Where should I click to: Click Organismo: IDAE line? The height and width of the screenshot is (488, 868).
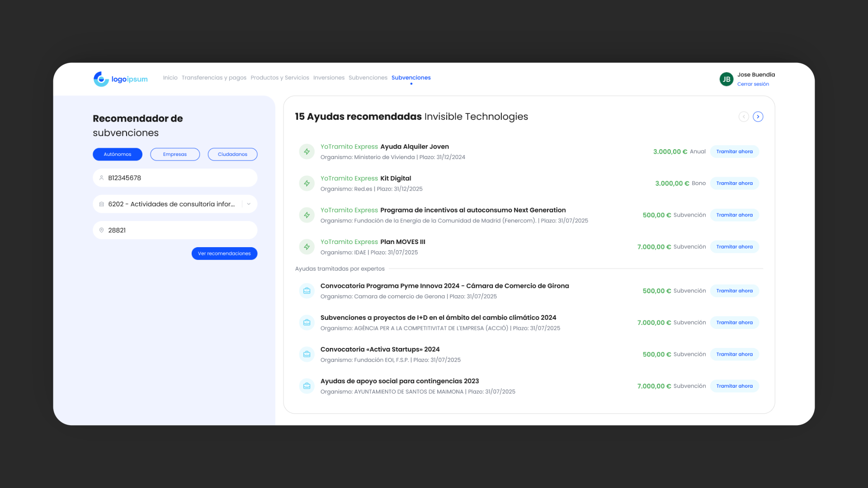pyautogui.click(x=369, y=253)
